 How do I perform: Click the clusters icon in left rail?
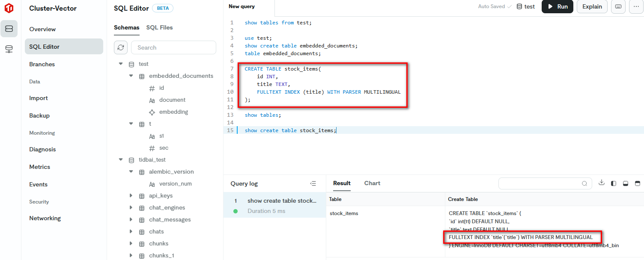tap(9, 29)
